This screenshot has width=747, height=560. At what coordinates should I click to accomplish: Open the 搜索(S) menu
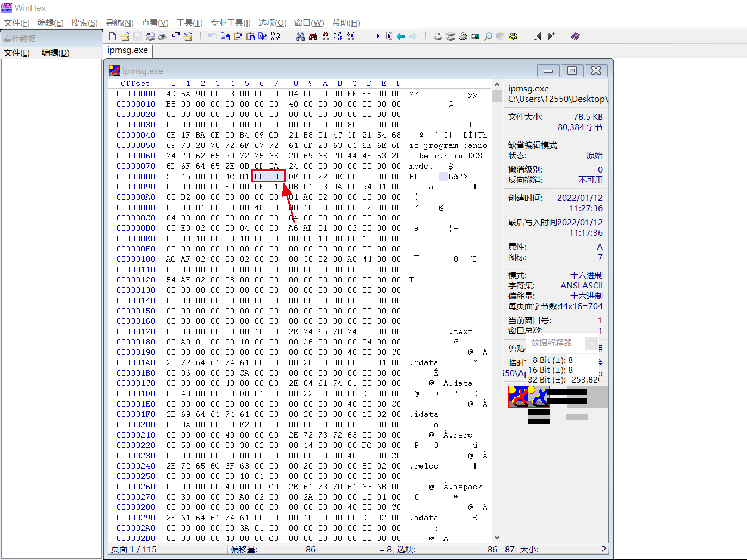tap(84, 22)
